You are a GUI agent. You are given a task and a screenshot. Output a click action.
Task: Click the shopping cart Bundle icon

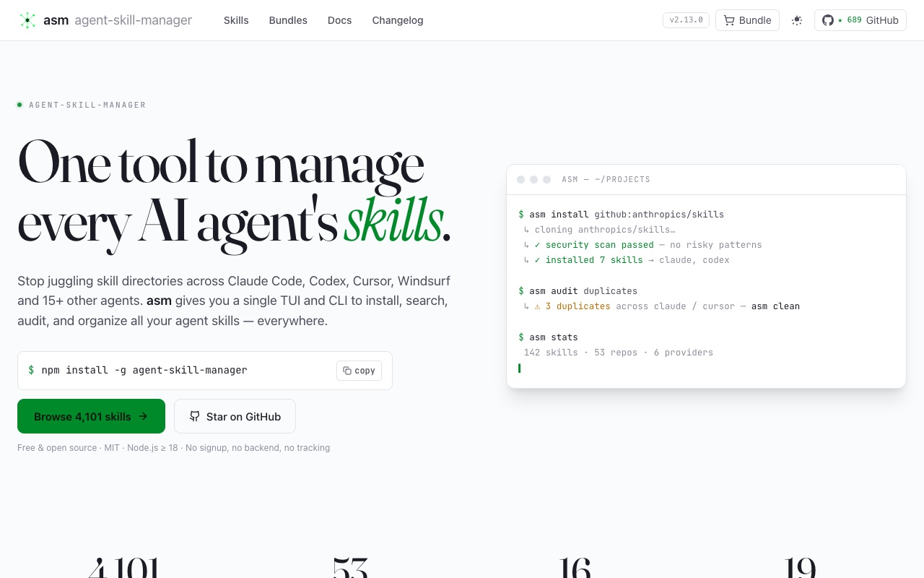[729, 20]
